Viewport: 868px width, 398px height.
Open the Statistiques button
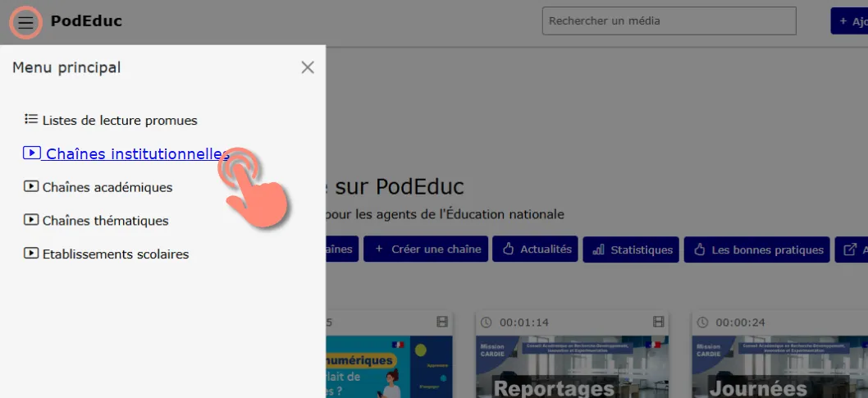click(x=631, y=249)
